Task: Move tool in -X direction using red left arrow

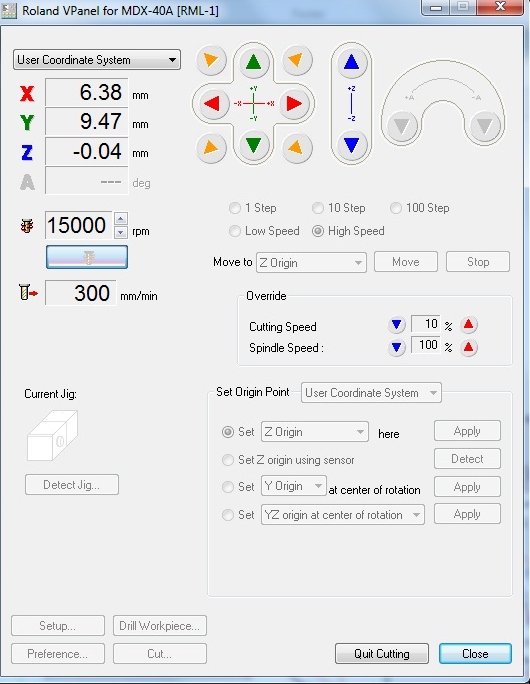Action: click(x=212, y=104)
